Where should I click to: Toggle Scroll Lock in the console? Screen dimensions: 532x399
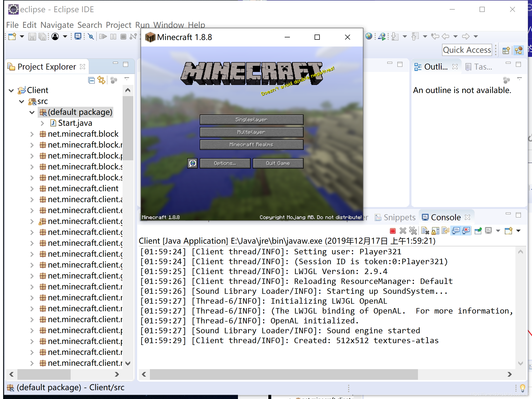click(x=435, y=231)
